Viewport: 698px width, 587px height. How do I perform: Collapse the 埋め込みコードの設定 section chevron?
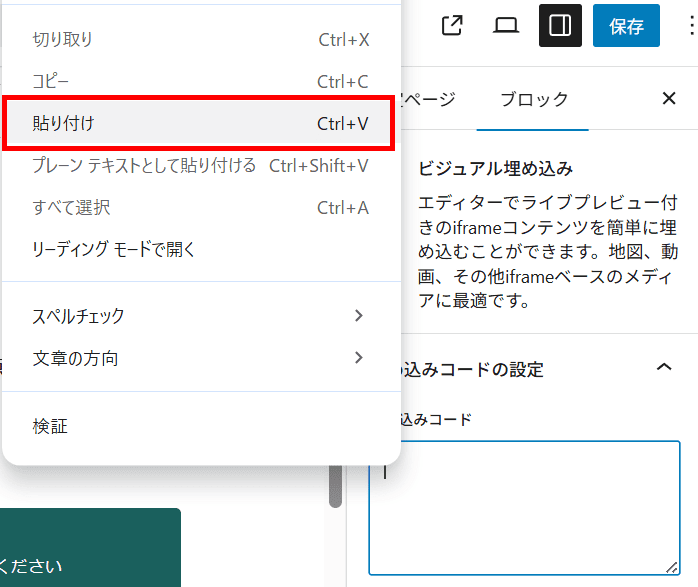coord(663,368)
